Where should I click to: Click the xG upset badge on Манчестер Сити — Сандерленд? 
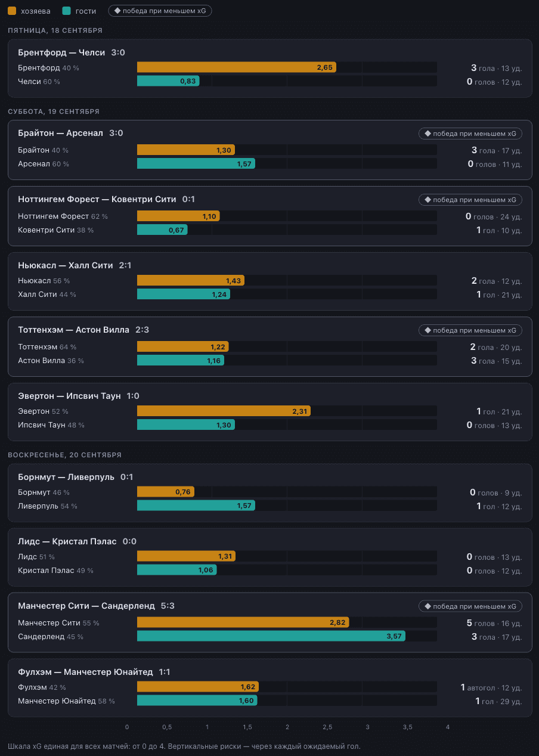click(470, 606)
